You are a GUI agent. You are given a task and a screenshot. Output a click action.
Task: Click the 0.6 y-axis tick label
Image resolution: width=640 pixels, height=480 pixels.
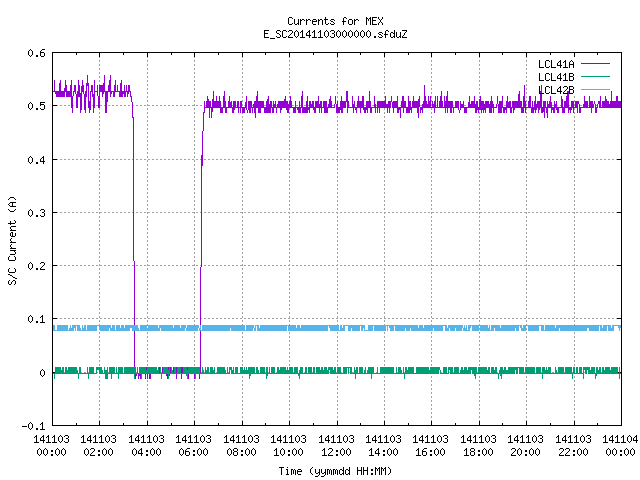36,53
